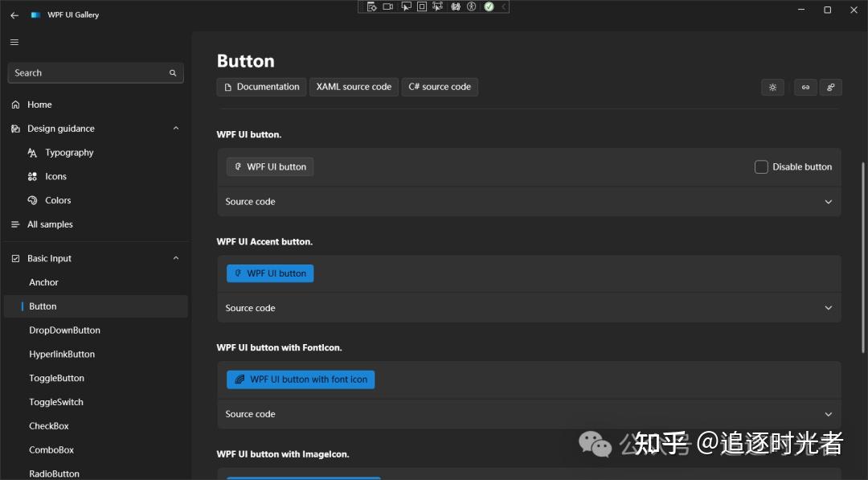The height and width of the screenshot is (480, 868).
Task: Switch to the XAML source code tab
Action: (354, 87)
